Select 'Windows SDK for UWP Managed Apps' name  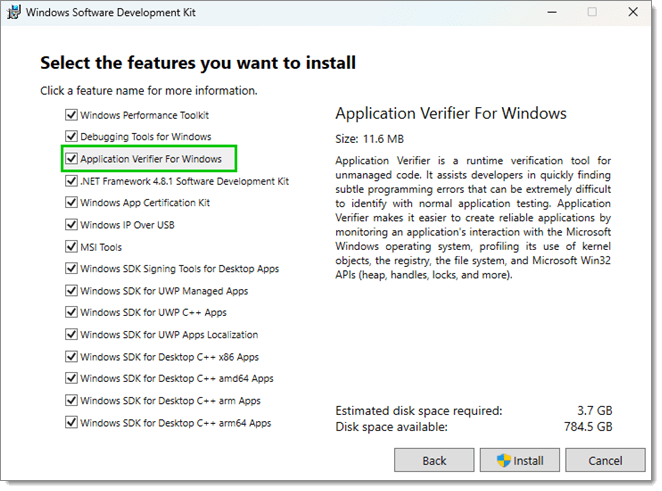164,291
